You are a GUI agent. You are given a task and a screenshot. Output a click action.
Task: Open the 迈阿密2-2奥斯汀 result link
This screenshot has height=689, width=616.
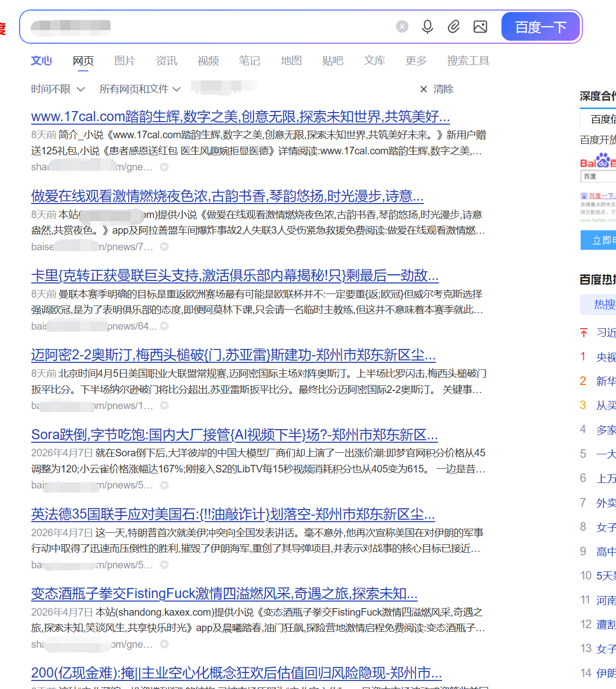[233, 355]
